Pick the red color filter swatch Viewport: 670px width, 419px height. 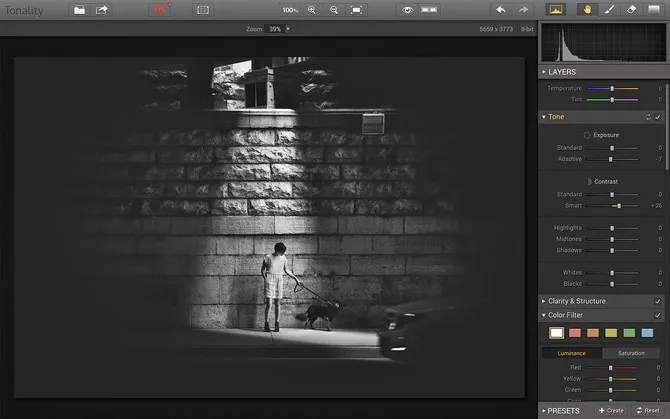coord(574,333)
